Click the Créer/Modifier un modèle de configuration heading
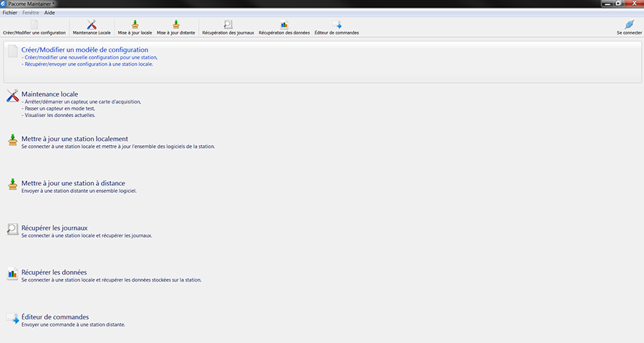Viewport: 644px width, 343px height. click(x=84, y=50)
